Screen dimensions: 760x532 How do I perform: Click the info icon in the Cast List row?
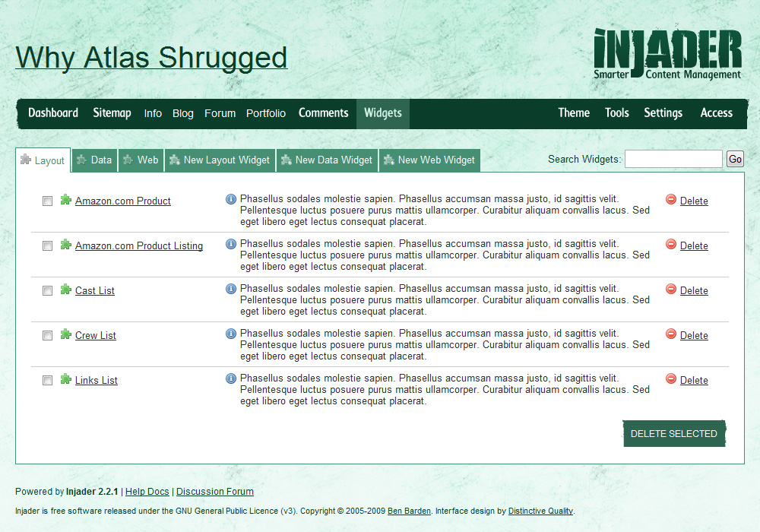[231, 290]
